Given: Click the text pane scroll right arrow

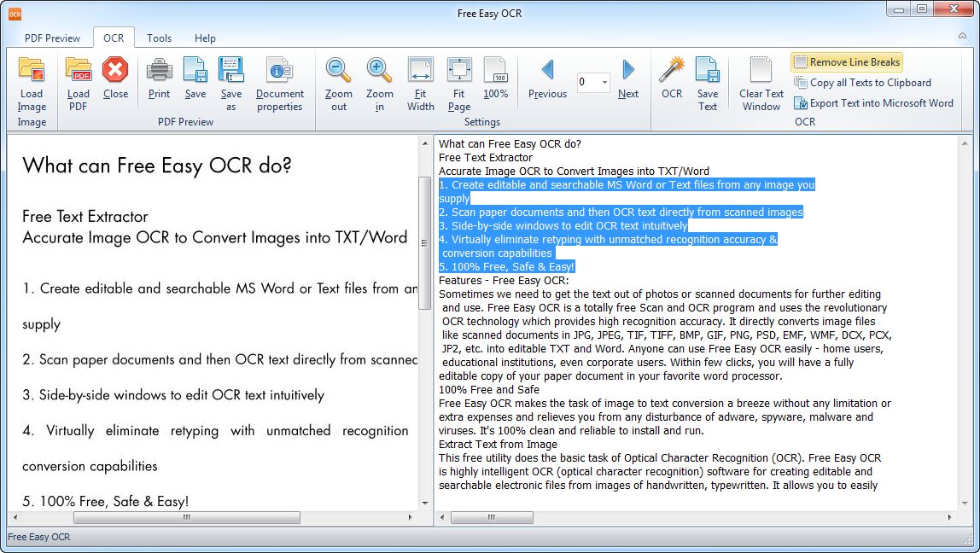Looking at the screenshot, I should pyautogui.click(x=949, y=517).
